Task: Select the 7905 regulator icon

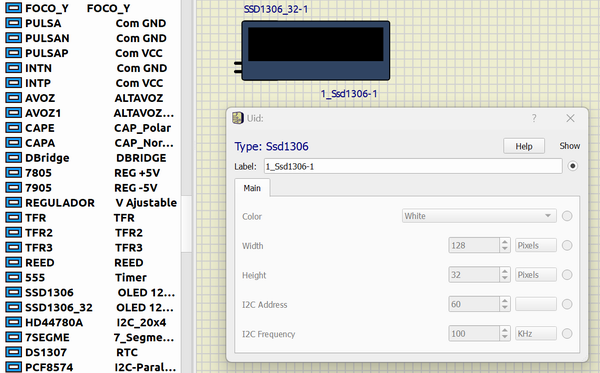Action: pos(13,187)
